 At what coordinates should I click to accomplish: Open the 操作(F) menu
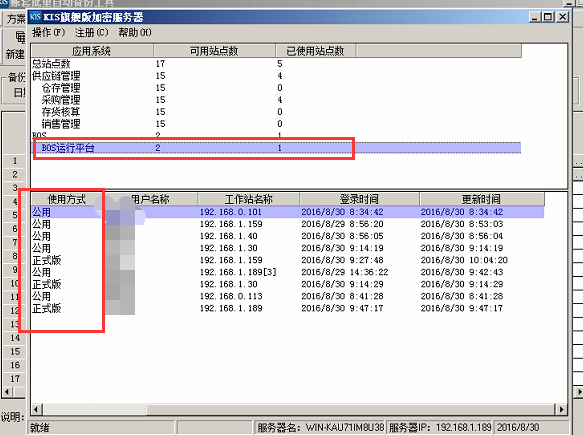(48, 33)
